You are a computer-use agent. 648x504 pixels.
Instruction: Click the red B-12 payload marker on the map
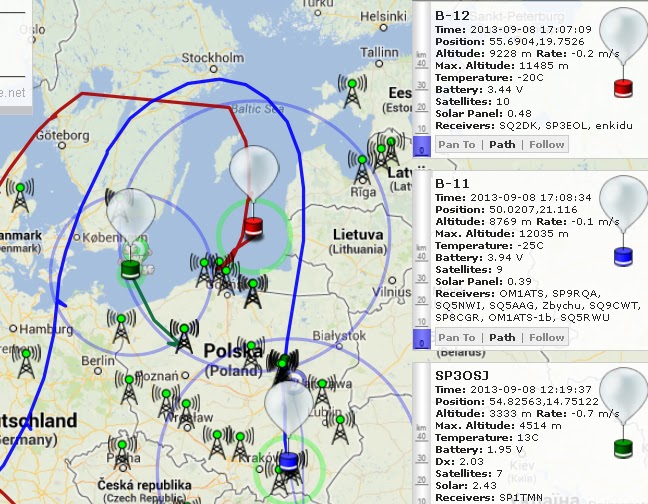click(254, 228)
